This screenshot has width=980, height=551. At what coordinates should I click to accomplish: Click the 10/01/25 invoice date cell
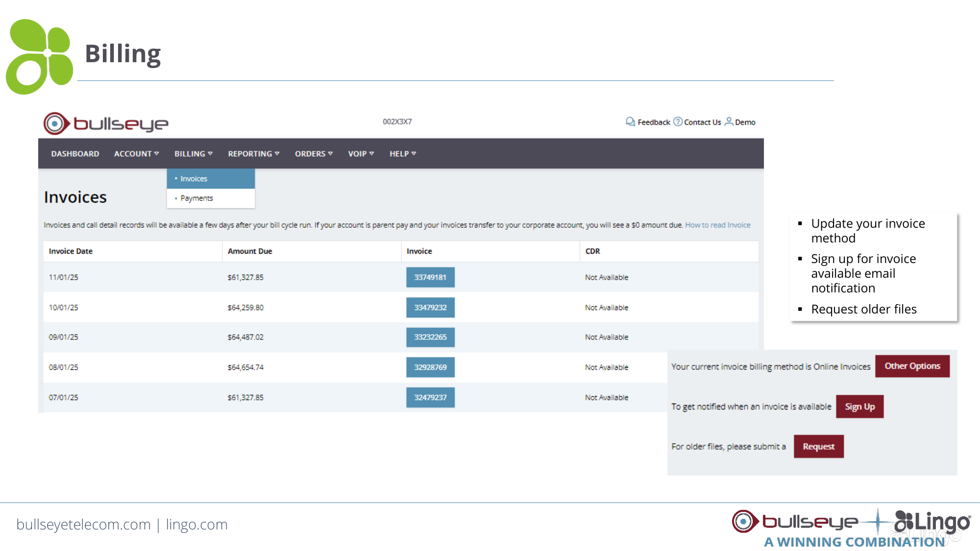pyautogui.click(x=63, y=308)
